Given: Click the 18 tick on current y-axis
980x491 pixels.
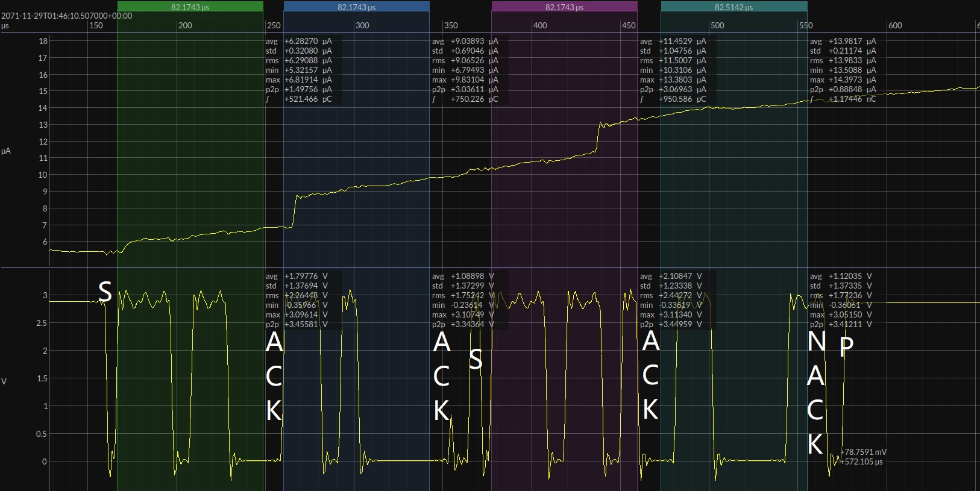Looking at the screenshot, I should tap(43, 41).
